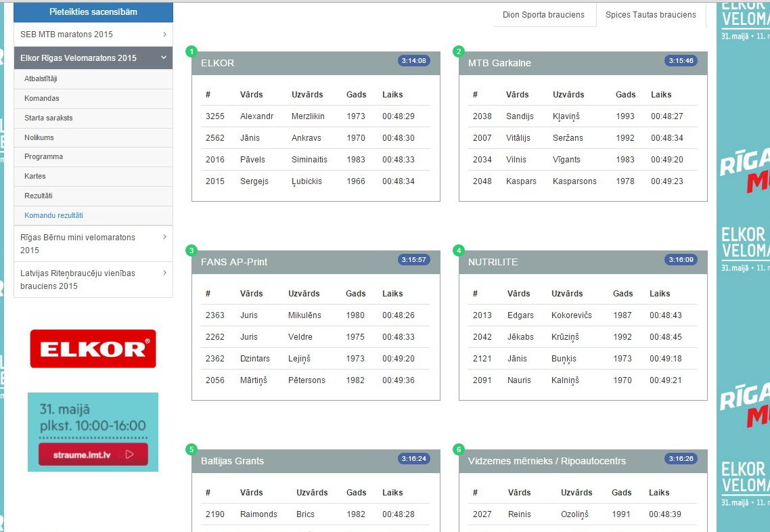This screenshot has width=770, height=532.
Task: Click rank badge 6 on Vidzemes mērnieks card
Action: (x=459, y=449)
